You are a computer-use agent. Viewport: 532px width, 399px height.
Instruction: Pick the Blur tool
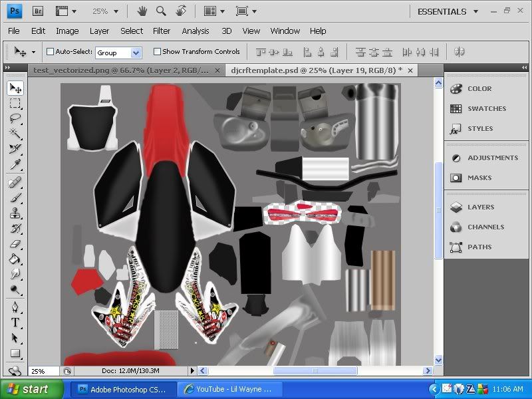15,274
